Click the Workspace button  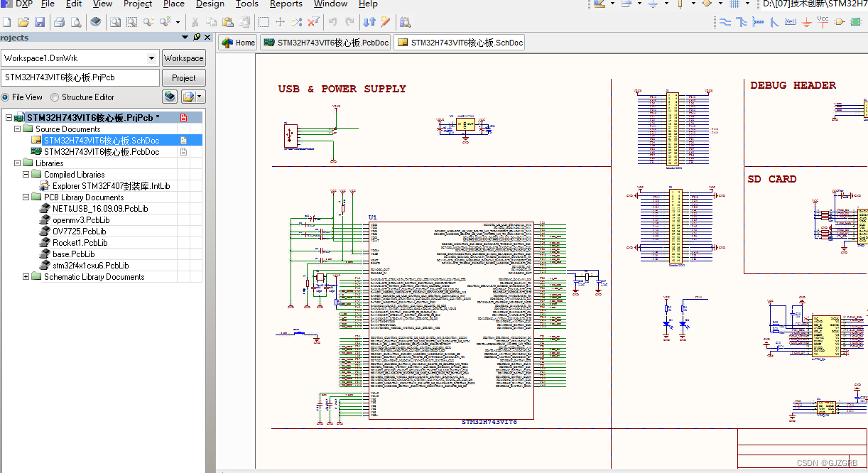[183, 58]
